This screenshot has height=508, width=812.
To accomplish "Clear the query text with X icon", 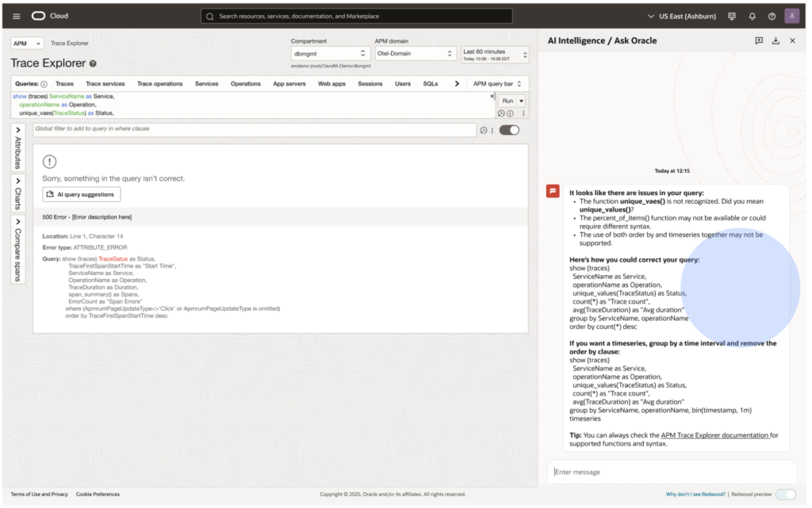I will pos(492,97).
